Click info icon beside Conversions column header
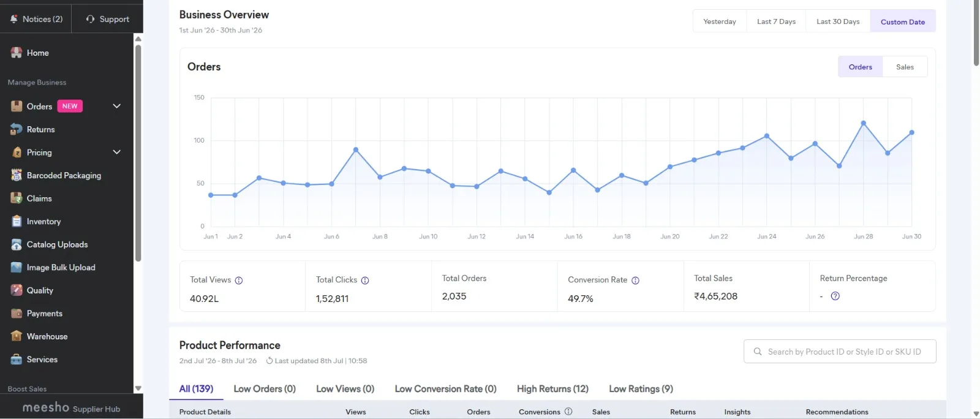The height and width of the screenshot is (419, 980). pos(568,412)
